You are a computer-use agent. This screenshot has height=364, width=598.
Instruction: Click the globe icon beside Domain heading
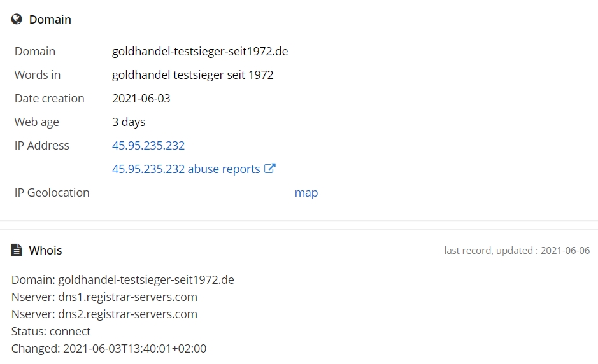point(17,20)
